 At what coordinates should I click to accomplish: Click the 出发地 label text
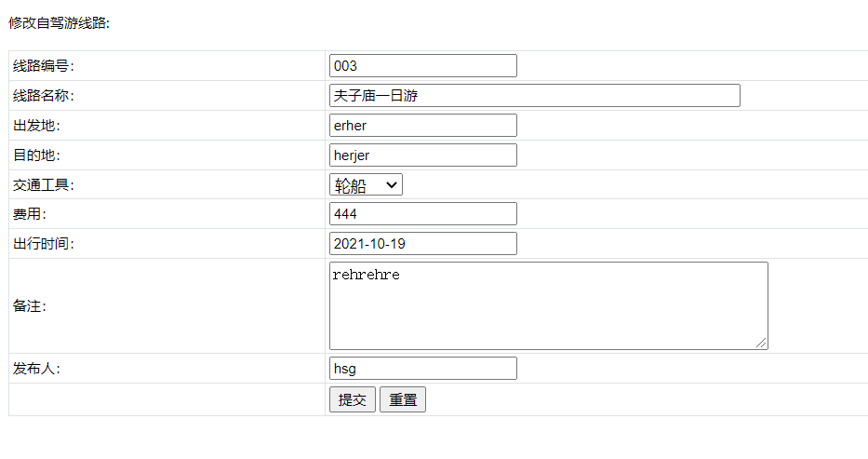point(36,126)
